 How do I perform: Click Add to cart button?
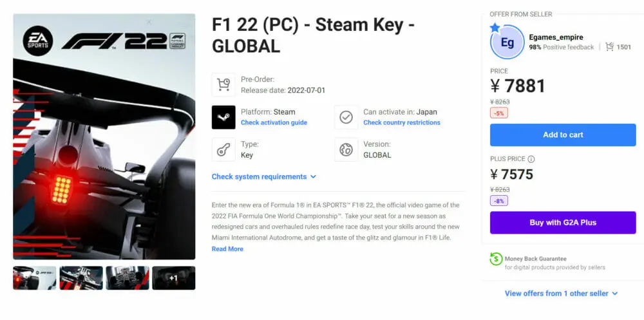(x=563, y=135)
